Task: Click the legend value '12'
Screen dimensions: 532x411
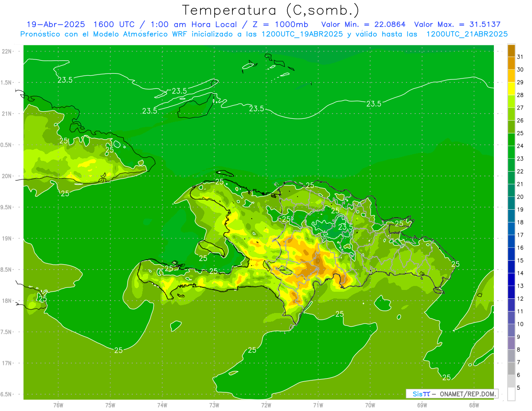Action: [520, 298]
